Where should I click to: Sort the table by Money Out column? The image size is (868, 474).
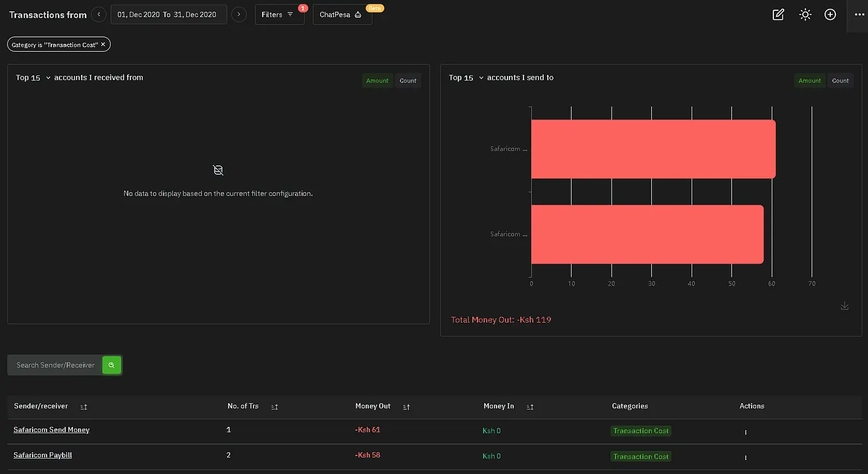coord(407,406)
